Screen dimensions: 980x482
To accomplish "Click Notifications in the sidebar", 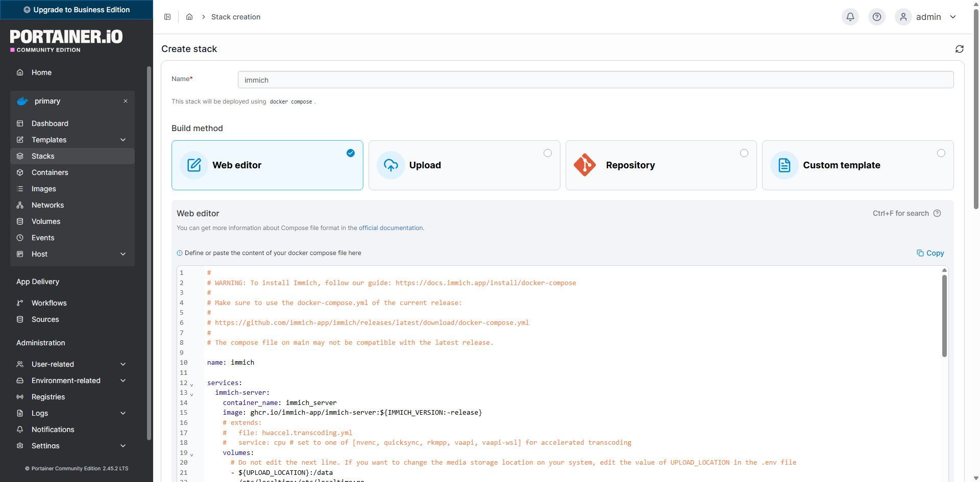I will pos(72,429).
